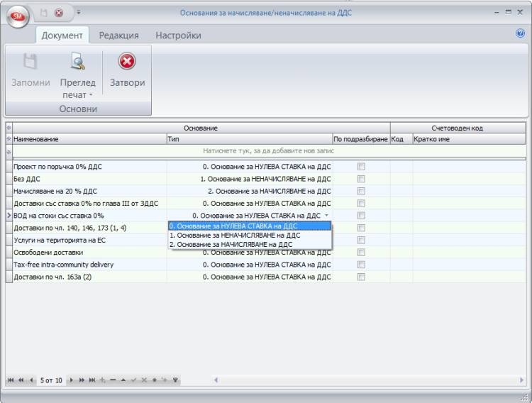This screenshot has width=532, height=403.
Task: Jump to next page in navigator
Action: point(82,380)
